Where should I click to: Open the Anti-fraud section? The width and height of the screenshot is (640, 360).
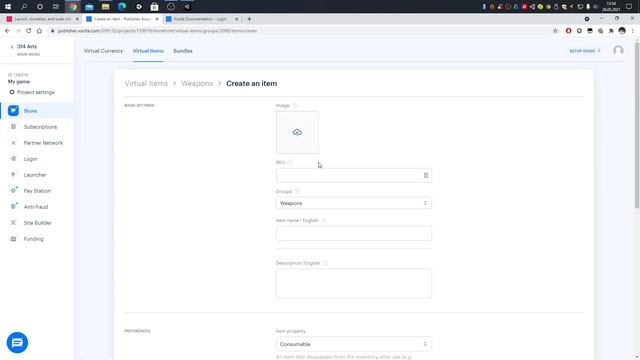coord(36,207)
